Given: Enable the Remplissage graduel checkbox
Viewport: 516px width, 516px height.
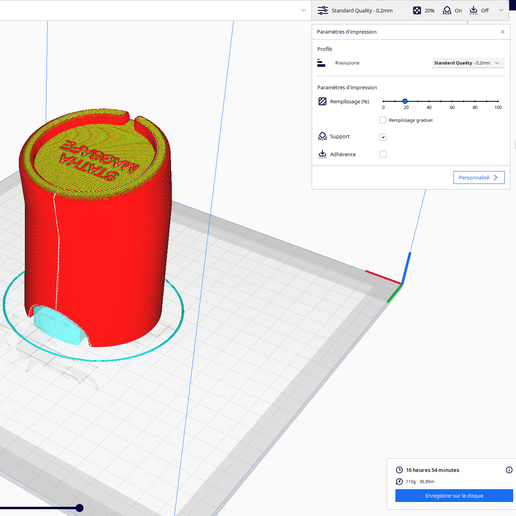Looking at the screenshot, I should pyautogui.click(x=383, y=120).
